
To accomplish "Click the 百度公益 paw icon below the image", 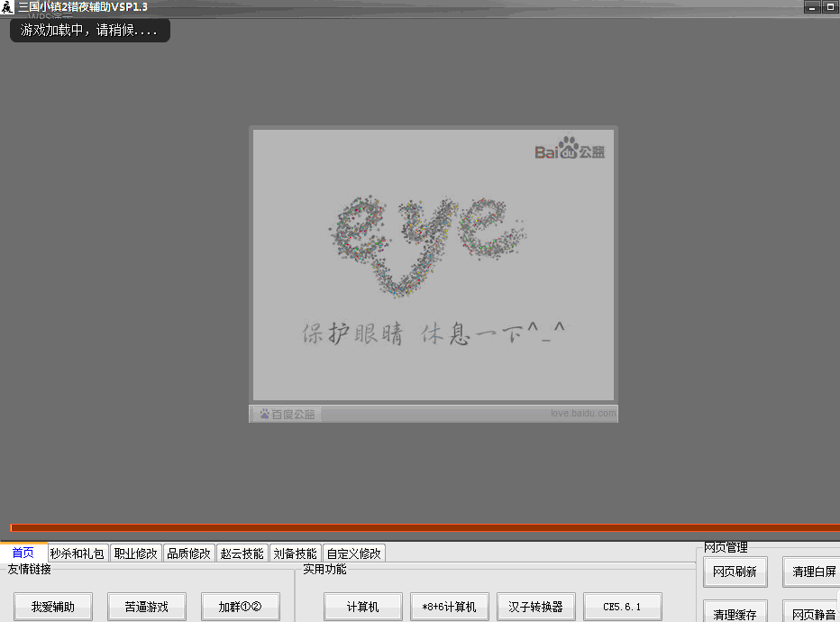I will coord(265,415).
